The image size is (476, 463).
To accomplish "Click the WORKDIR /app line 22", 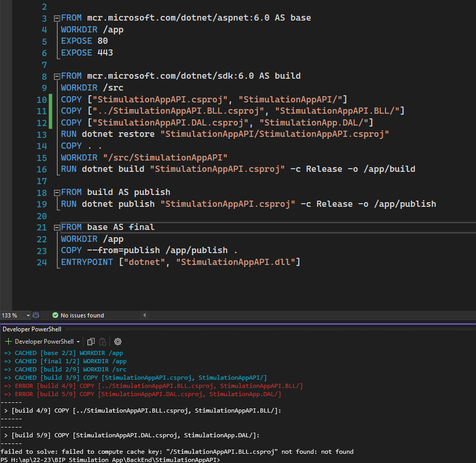I will pos(92,239).
